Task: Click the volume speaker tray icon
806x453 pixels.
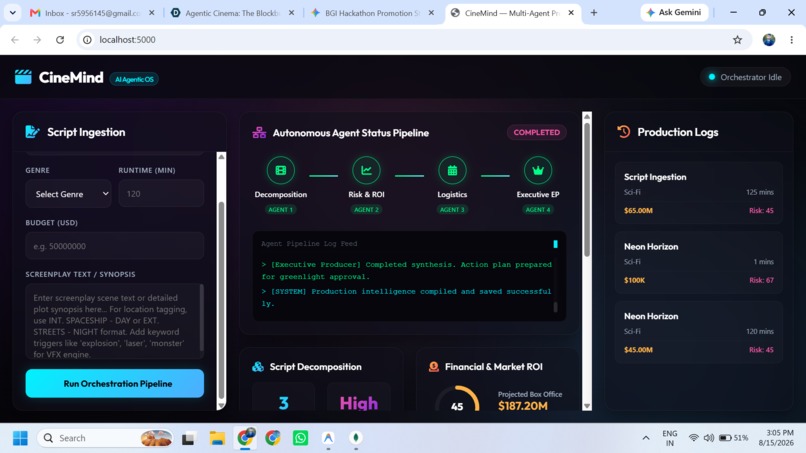Action: coord(709,438)
